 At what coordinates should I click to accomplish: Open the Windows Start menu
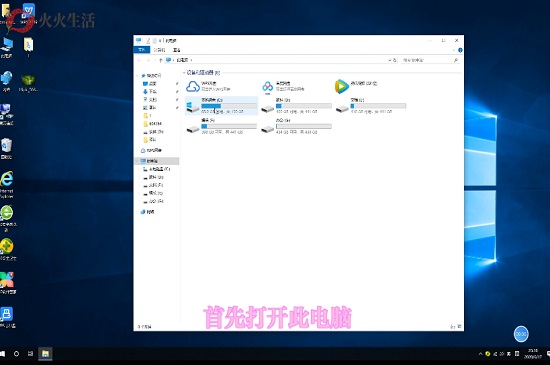click(x=2, y=353)
